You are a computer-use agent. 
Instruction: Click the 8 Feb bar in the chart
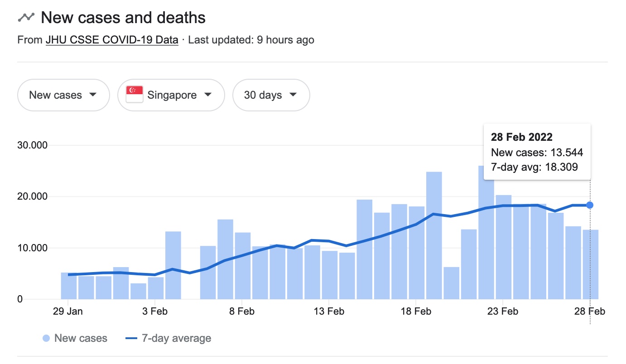point(242,266)
